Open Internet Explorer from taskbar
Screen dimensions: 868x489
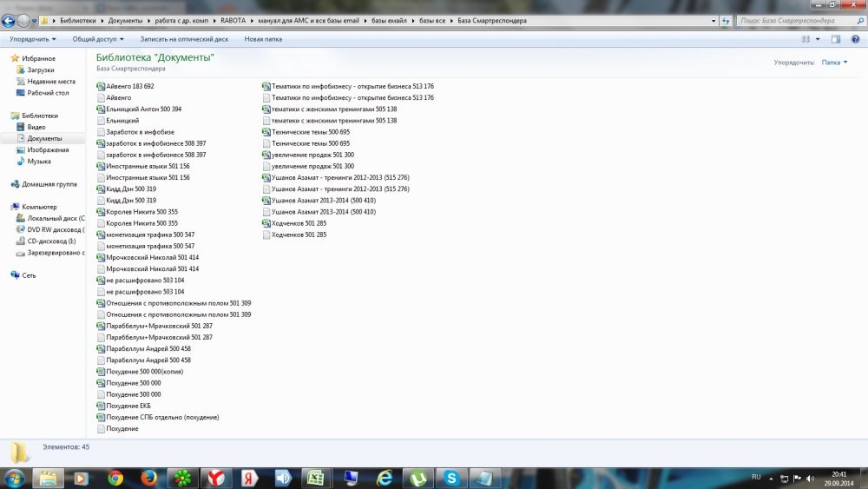385,478
